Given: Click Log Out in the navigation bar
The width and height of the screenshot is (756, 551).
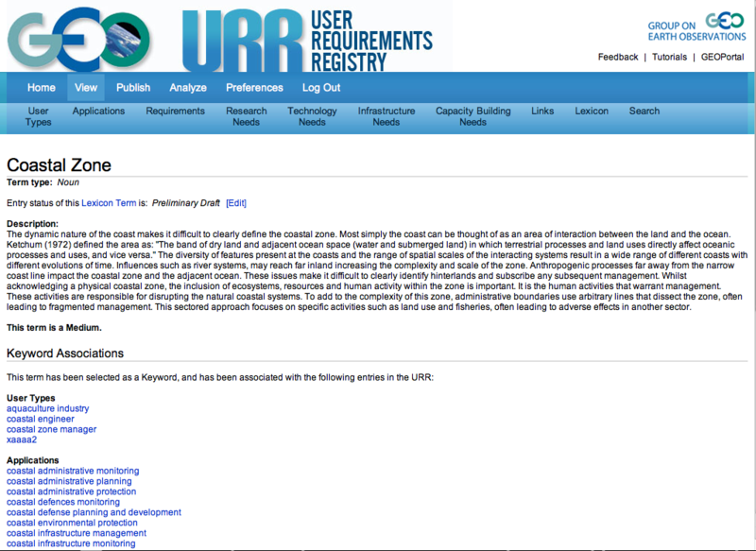Looking at the screenshot, I should (x=321, y=88).
